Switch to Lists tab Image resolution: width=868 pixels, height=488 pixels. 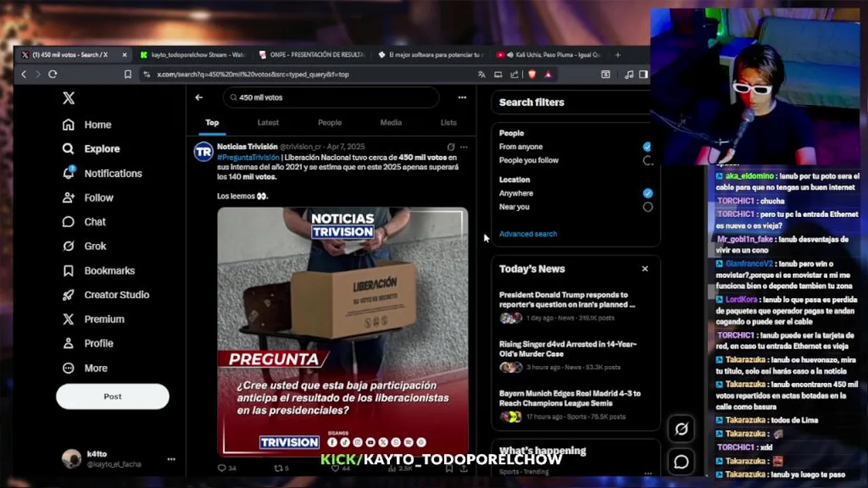point(448,123)
